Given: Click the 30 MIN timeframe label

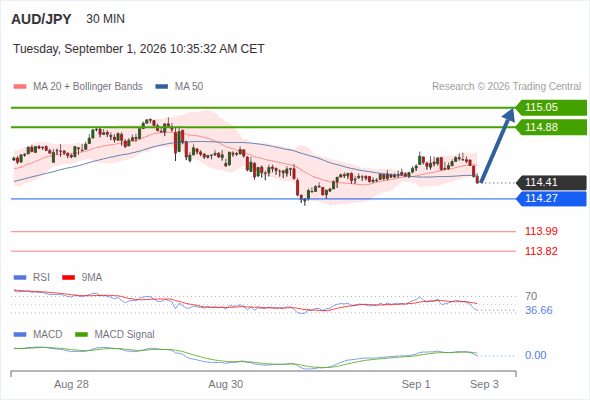Looking at the screenshot, I should pos(105,19).
